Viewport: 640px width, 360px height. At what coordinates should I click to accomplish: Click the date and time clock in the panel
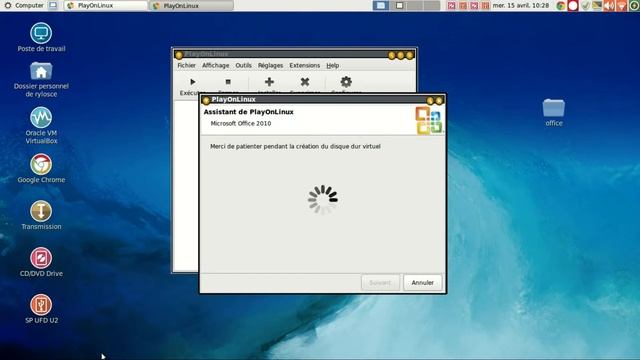(520, 6)
